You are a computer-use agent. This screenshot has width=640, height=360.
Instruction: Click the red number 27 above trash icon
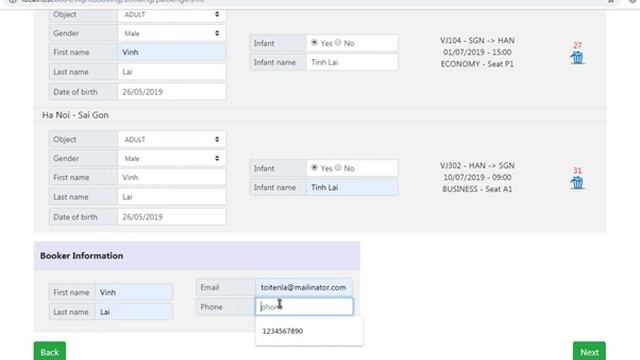click(x=577, y=45)
